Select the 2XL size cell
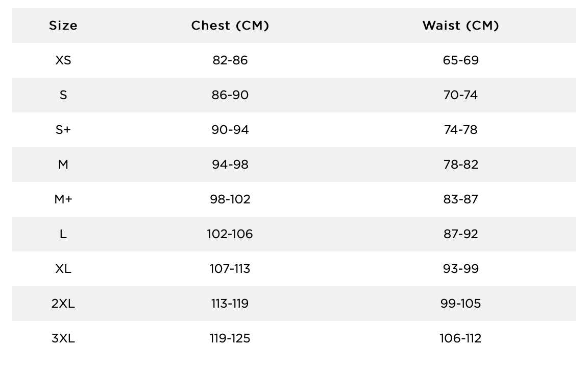This screenshot has width=588, height=368. (x=63, y=304)
